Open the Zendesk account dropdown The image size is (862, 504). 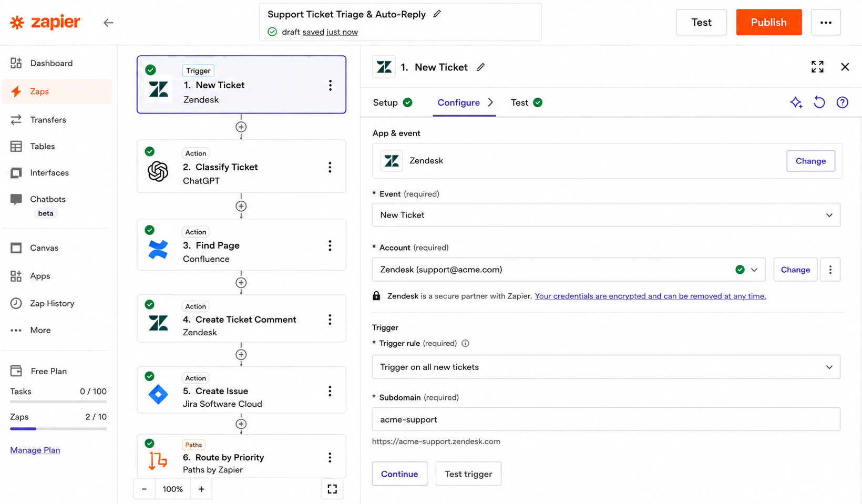coord(569,270)
